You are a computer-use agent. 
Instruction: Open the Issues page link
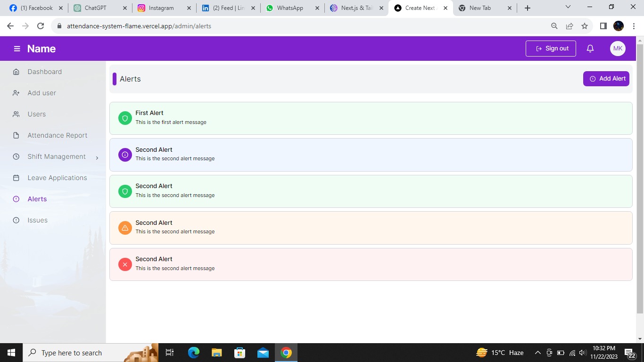(x=37, y=220)
